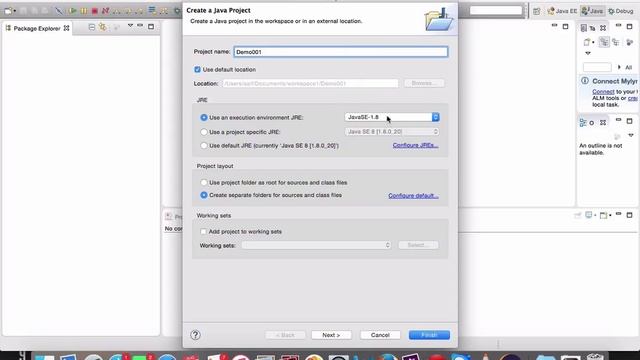Click the Connect link in Mylyn panel
Viewport: 640px width, 360px height.
pyautogui.click(x=603, y=92)
